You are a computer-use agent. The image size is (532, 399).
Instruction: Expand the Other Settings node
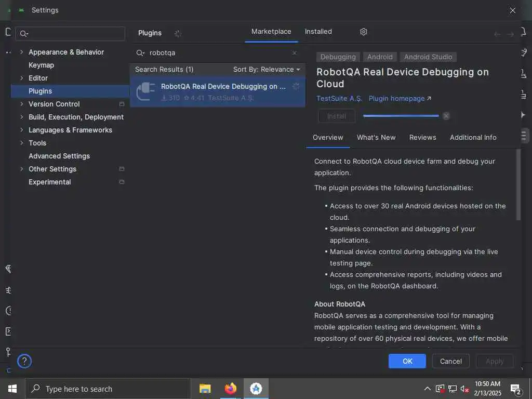[x=22, y=169]
